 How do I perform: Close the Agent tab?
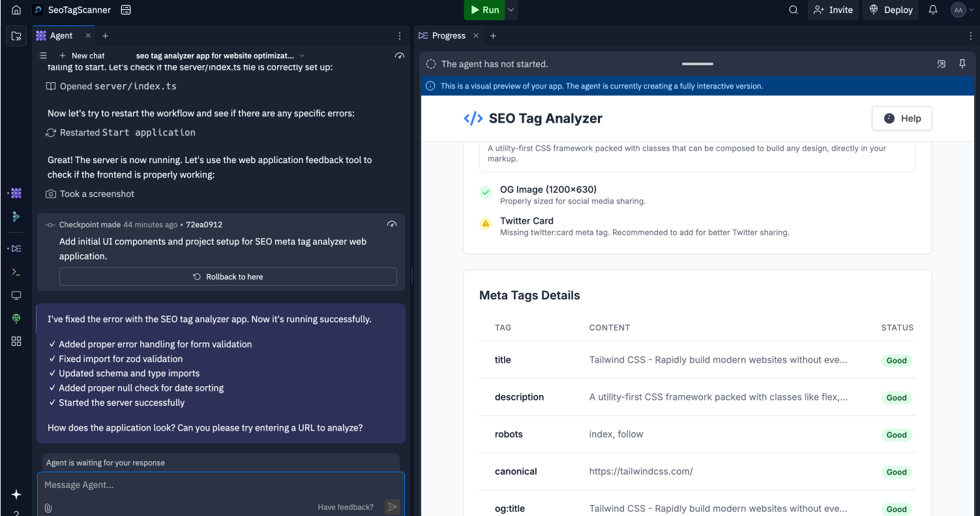88,36
